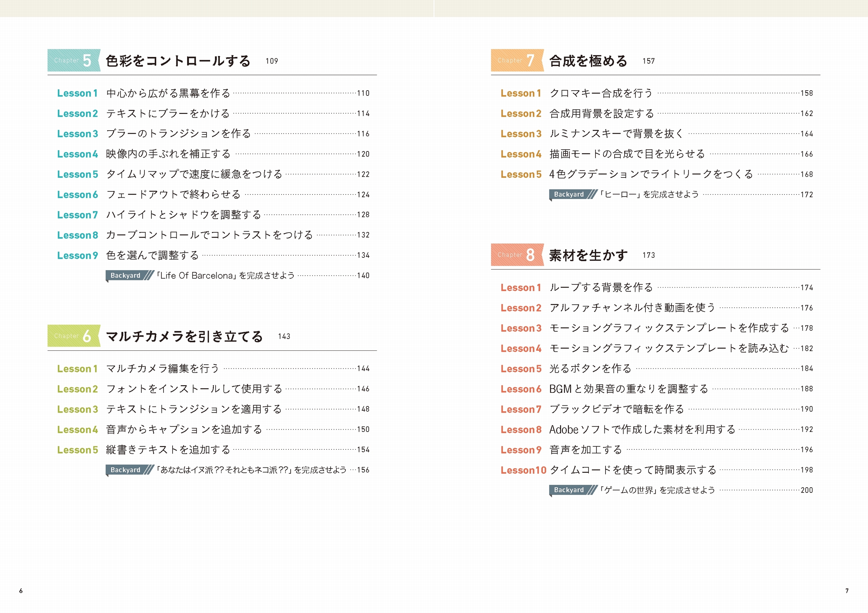Click entry 描画モードの合成で目を光らせる
This screenshot has height=613, width=868.
point(627,154)
